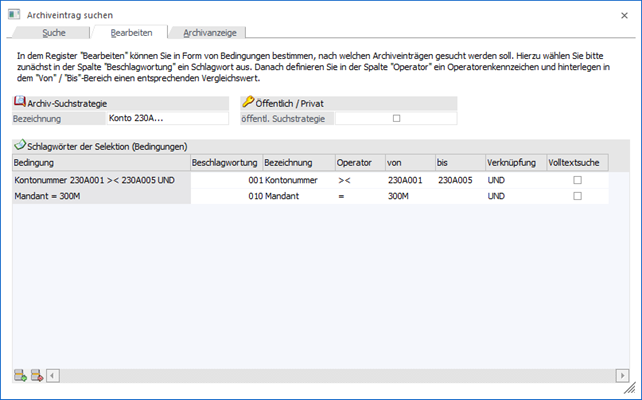Switch to the Suche tab

(x=54, y=33)
